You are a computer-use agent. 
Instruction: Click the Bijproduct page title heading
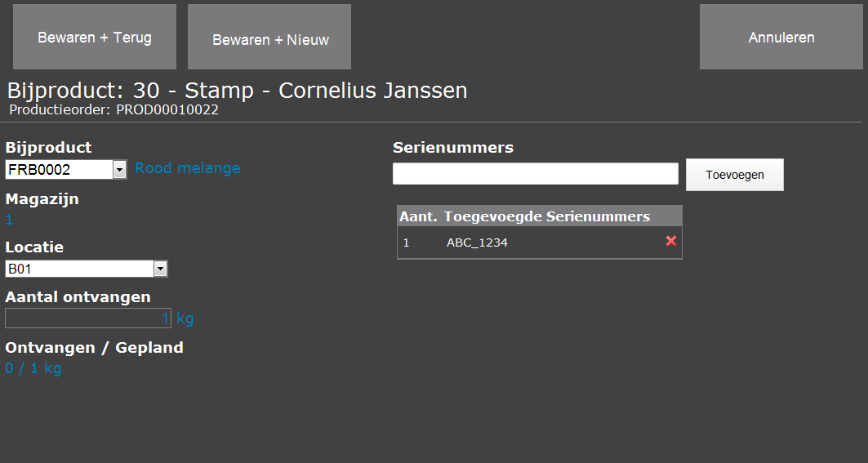[x=237, y=91]
